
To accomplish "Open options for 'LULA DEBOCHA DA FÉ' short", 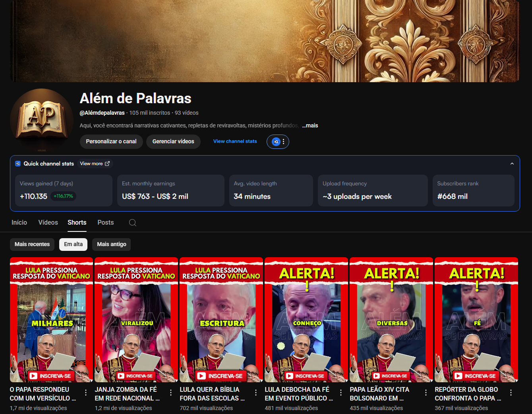I will pyautogui.click(x=341, y=393).
